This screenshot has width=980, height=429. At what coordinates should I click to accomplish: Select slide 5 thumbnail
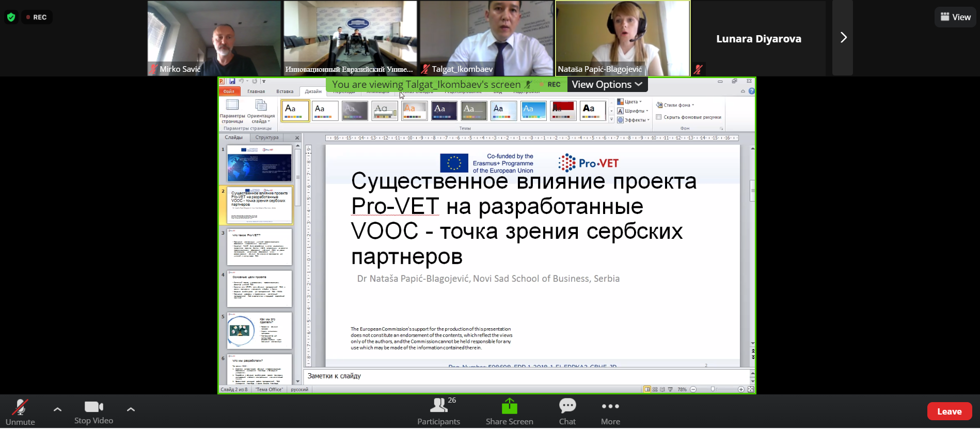(259, 331)
